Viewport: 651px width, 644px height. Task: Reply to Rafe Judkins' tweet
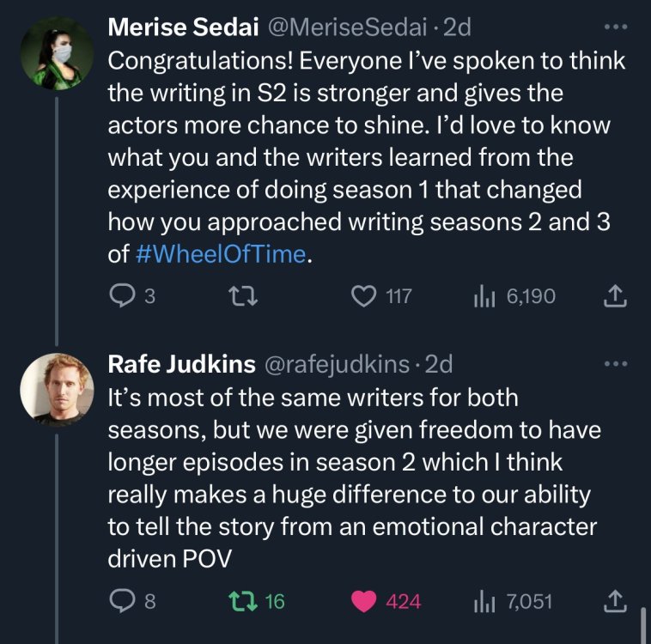click(122, 602)
